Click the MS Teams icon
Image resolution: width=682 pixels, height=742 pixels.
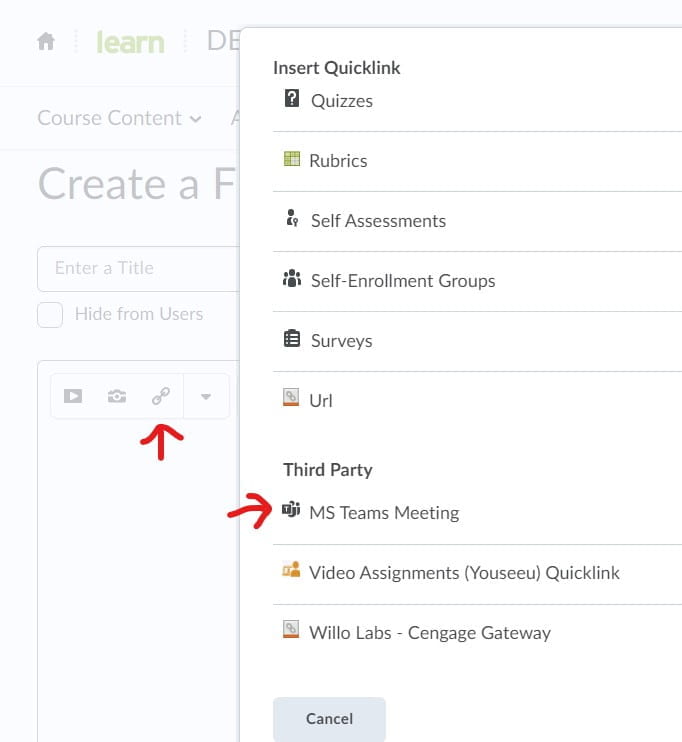click(291, 510)
